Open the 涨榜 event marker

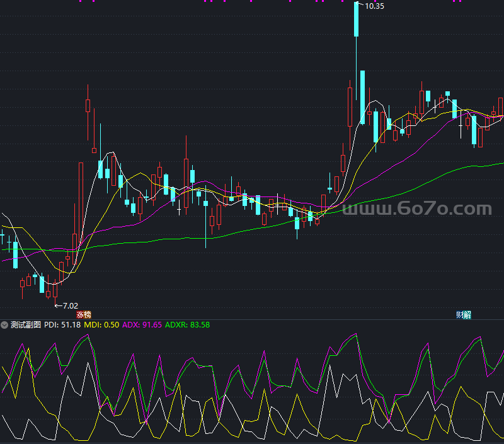[x=84, y=315]
